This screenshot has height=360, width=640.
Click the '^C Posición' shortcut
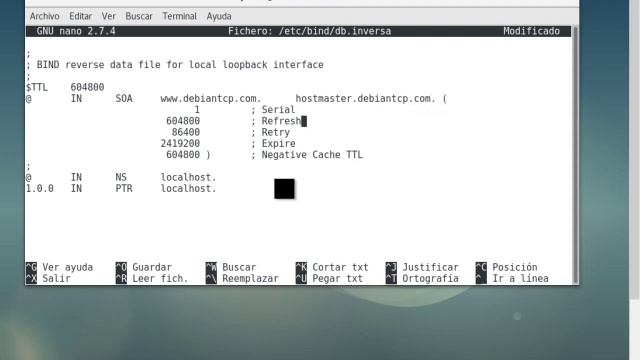[507, 267]
